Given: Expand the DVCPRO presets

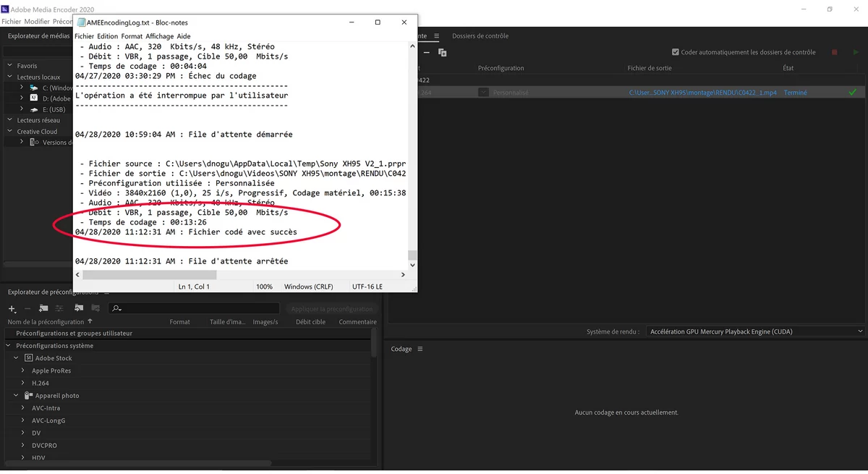Looking at the screenshot, I should [x=24, y=445].
